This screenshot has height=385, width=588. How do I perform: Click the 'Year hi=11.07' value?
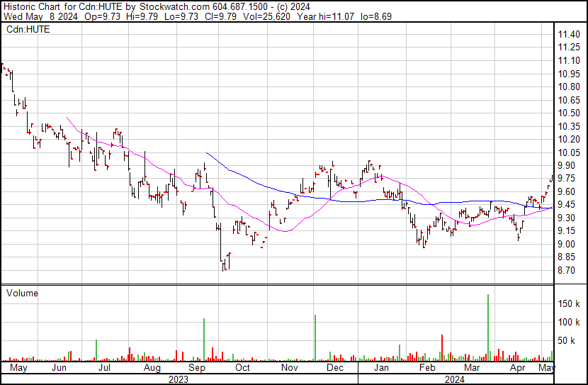click(325, 16)
